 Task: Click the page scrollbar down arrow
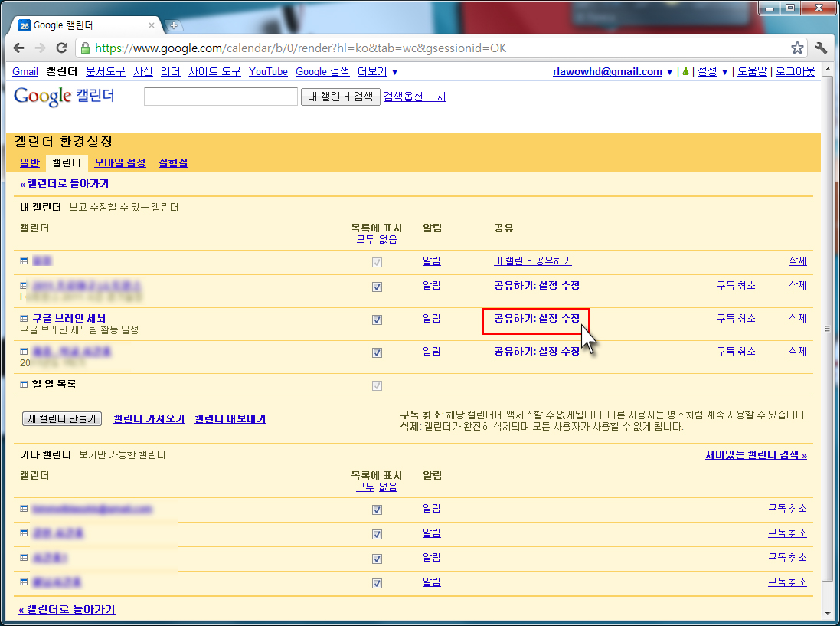828,613
